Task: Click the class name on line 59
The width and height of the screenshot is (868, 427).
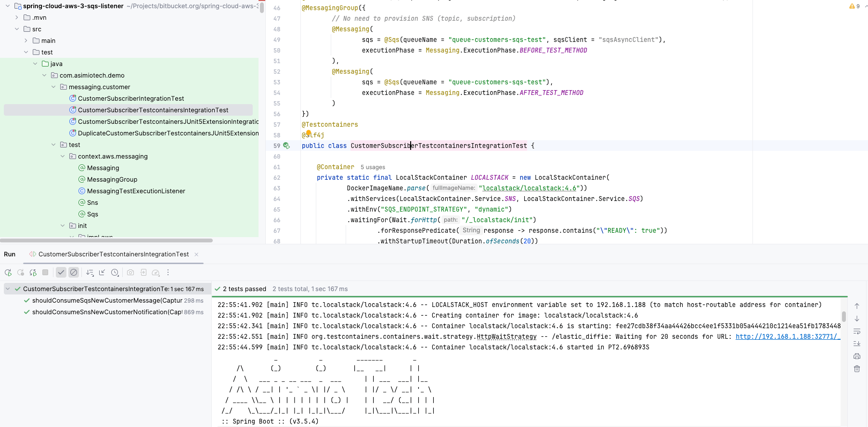Action: coord(439,146)
